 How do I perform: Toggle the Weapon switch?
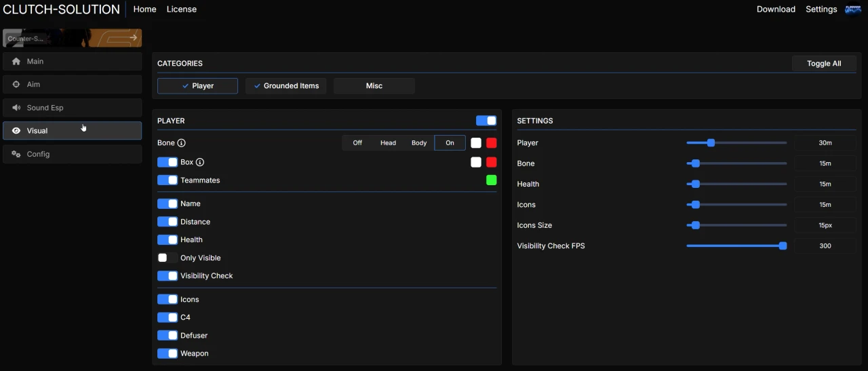167,353
